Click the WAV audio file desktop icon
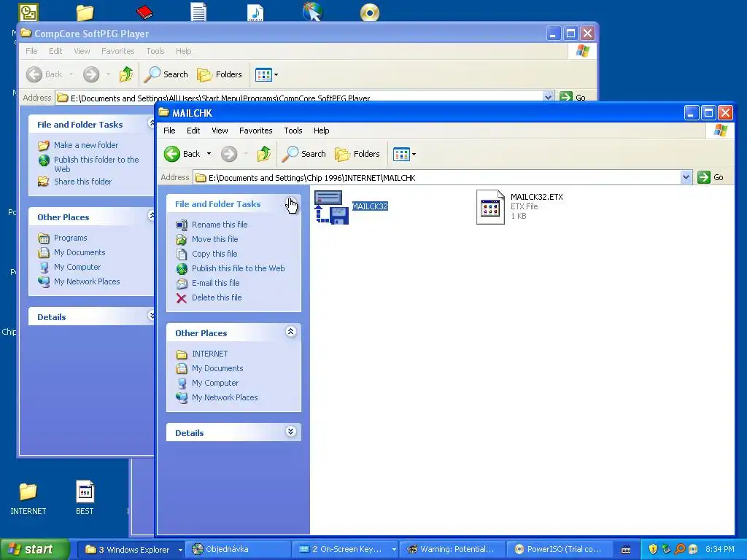Viewport: 747px width, 560px height. 256,12
